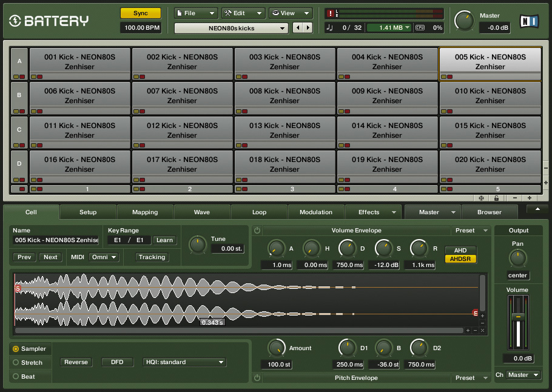Click the CPU meter icon
The image size is (552, 392).
click(420, 27)
